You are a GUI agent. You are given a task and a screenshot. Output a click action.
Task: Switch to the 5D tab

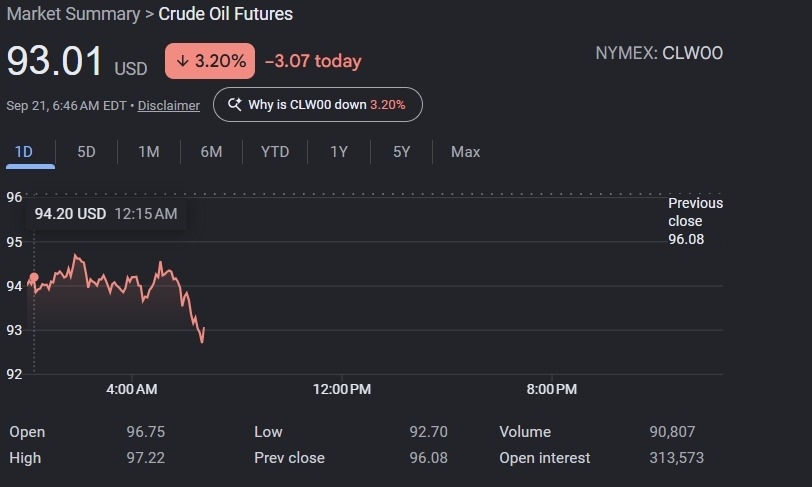coord(86,152)
